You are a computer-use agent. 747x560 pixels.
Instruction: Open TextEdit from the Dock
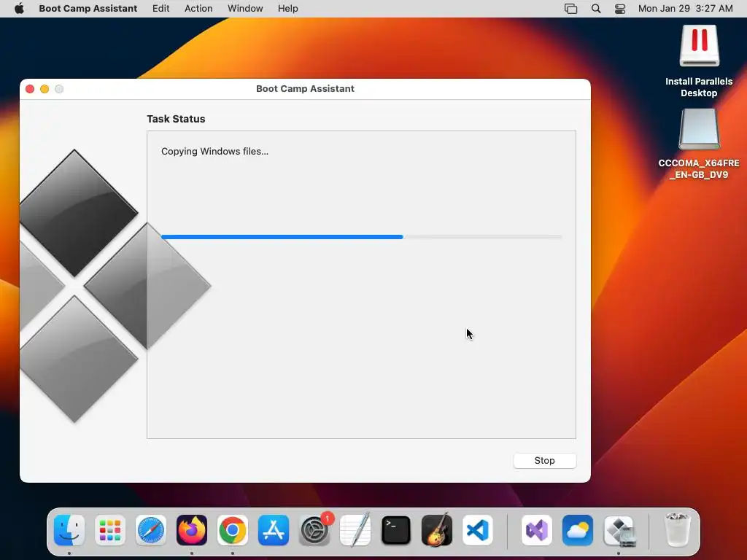point(355,530)
